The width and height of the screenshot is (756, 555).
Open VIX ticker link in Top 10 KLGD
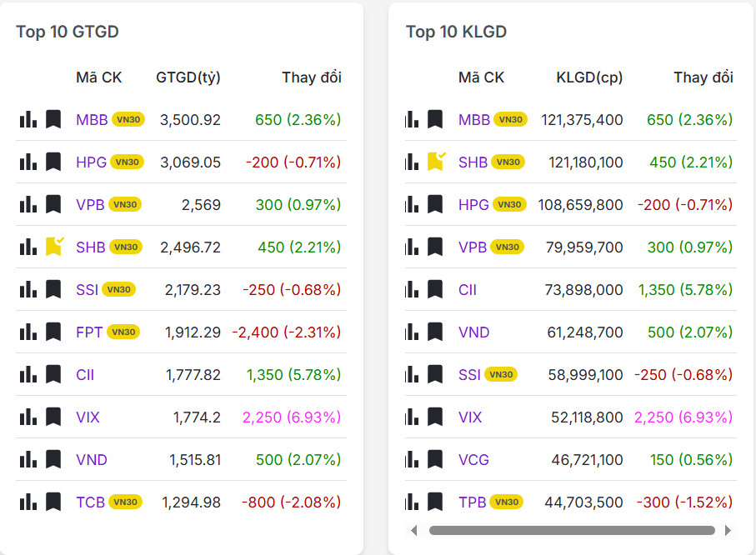pos(470,417)
